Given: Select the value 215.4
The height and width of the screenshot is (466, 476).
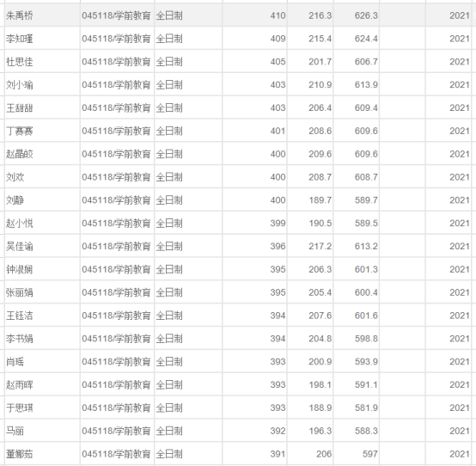Looking at the screenshot, I should point(320,39).
